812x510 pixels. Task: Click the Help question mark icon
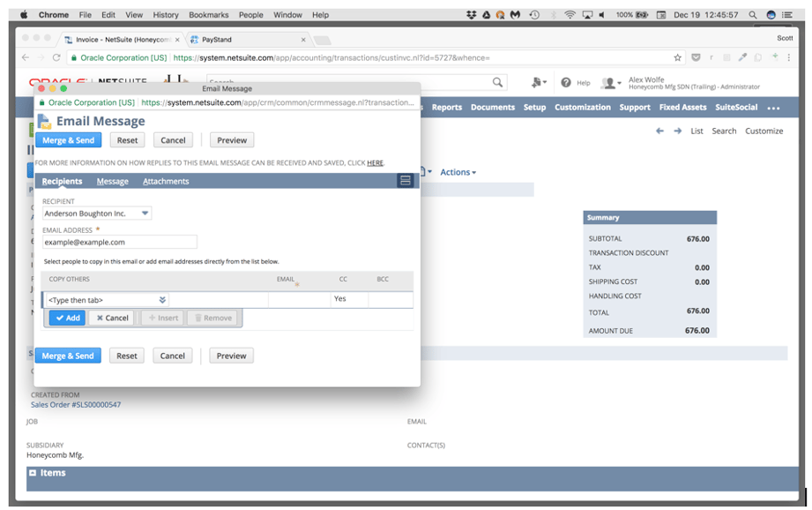click(x=567, y=82)
